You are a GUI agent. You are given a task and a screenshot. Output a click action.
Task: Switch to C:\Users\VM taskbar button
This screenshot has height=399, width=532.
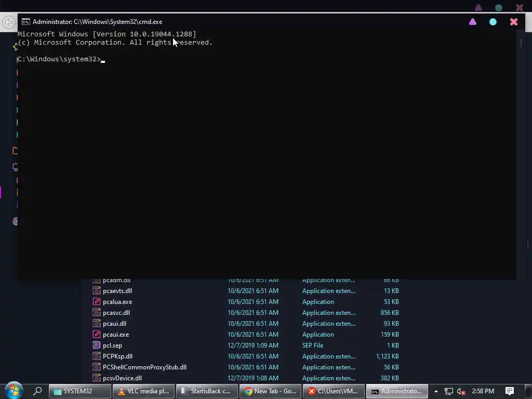[x=334, y=391]
